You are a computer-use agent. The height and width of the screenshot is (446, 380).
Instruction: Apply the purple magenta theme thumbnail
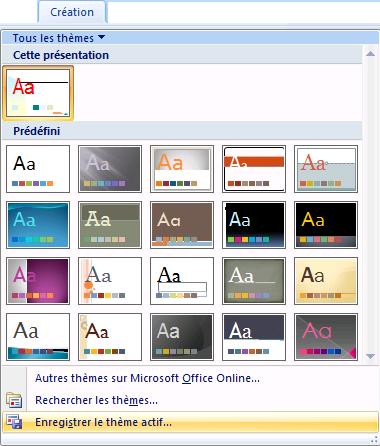38,281
